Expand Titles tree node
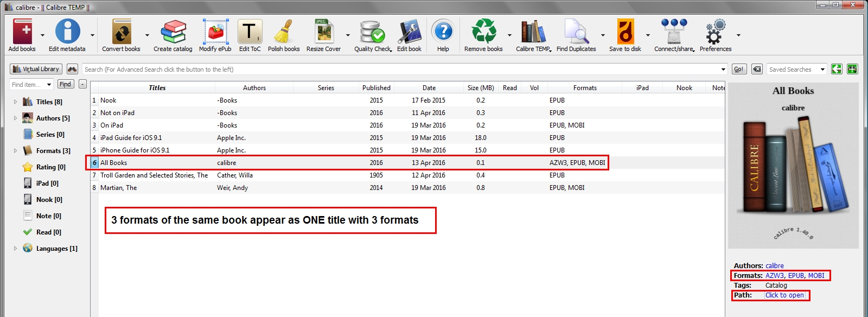This screenshot has width=868, height=317. (x=15, y=102)
